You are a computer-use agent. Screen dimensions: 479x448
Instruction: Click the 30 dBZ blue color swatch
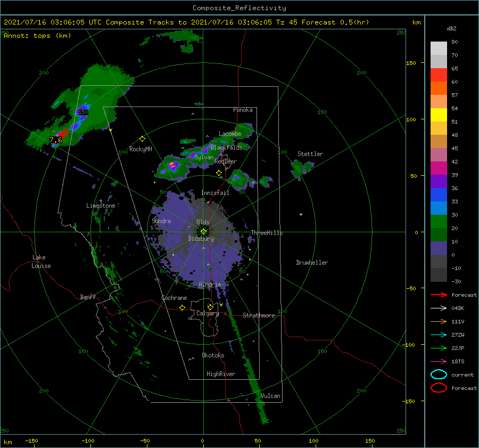pyautogui.click(x=439, y=208)
